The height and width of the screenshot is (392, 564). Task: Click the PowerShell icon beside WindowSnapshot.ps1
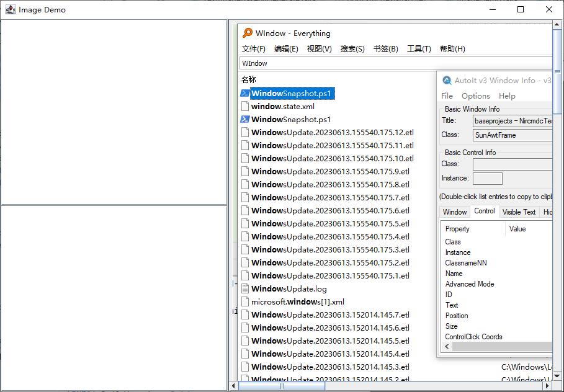pos(246,92)
